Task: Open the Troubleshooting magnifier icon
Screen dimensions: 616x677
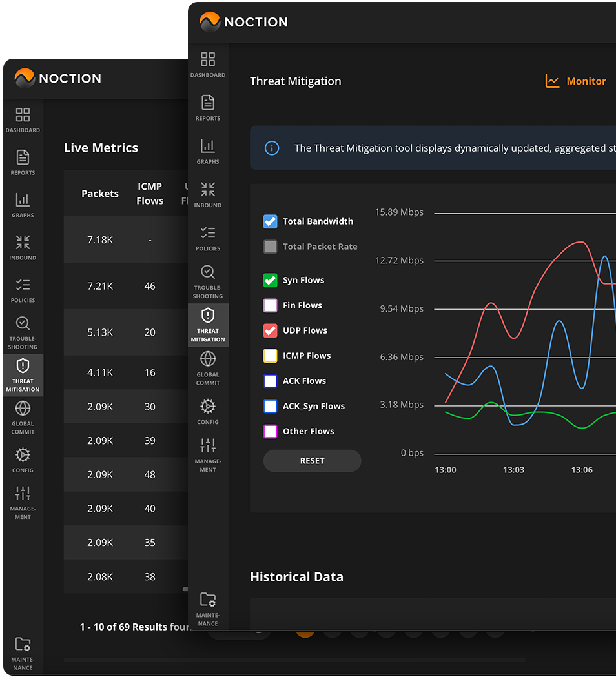Action: [x=208, y=272]
